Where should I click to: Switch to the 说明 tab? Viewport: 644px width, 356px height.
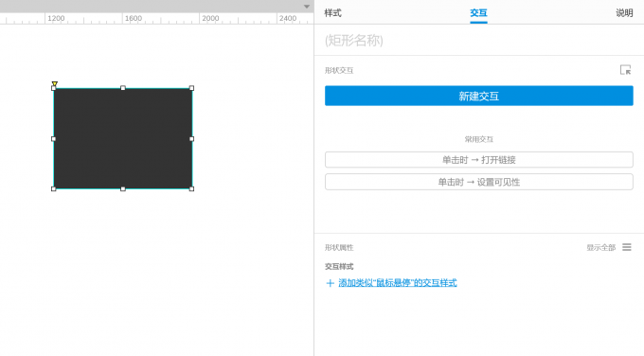624,12
